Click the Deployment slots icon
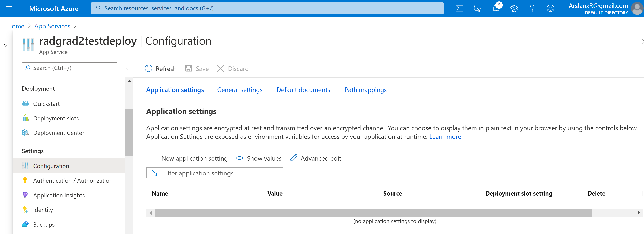 click(x=25, y=118)
